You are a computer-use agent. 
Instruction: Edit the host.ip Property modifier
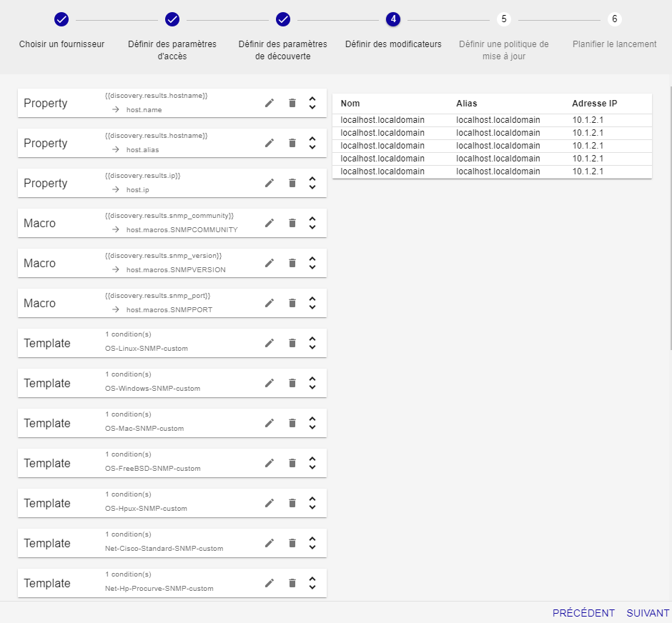tap(269, 184)
